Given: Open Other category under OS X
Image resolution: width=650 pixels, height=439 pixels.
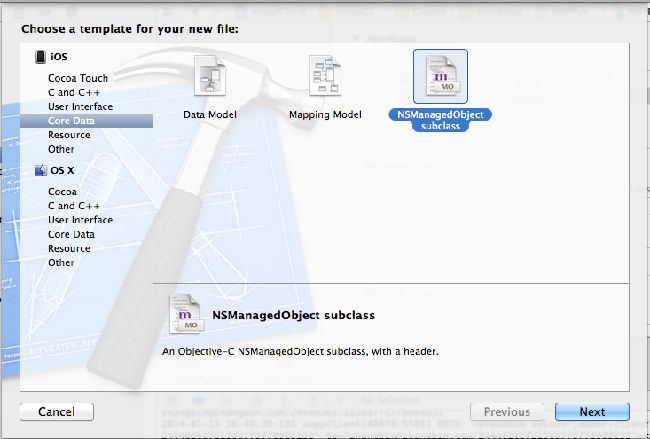Looking at the screenshot, I should [61, 262].
